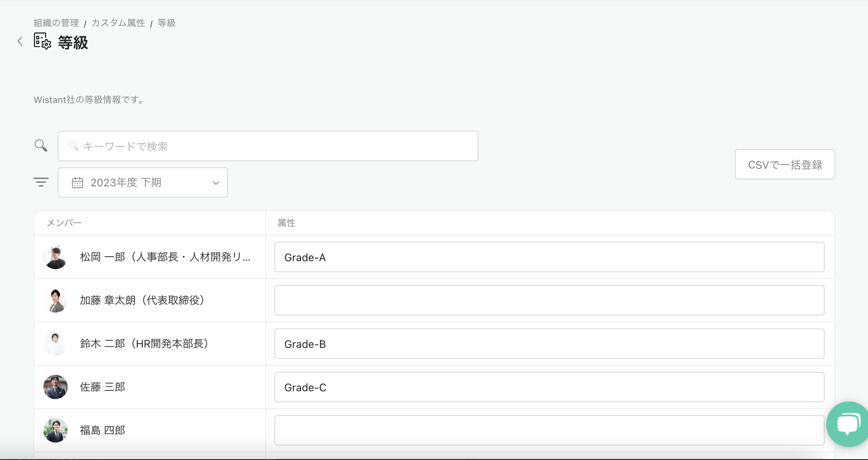Go to カスタム属性 breadcrumb
The image size is (868, 460).
(x=118, y=23)
